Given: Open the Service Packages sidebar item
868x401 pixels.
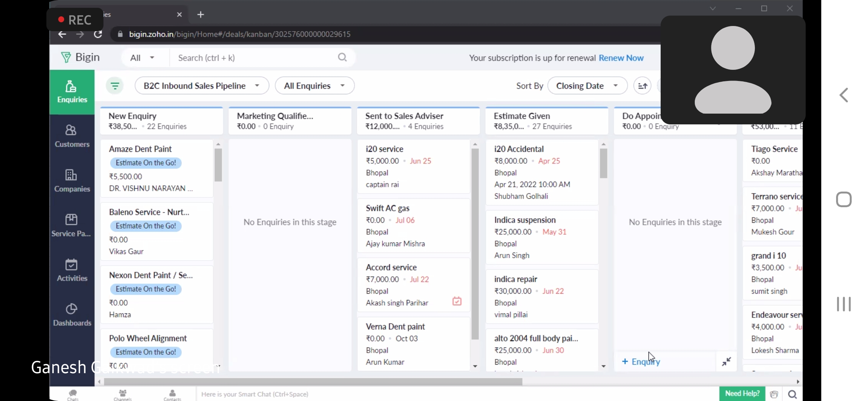Looking at the screenshot, I should [71, 225].
